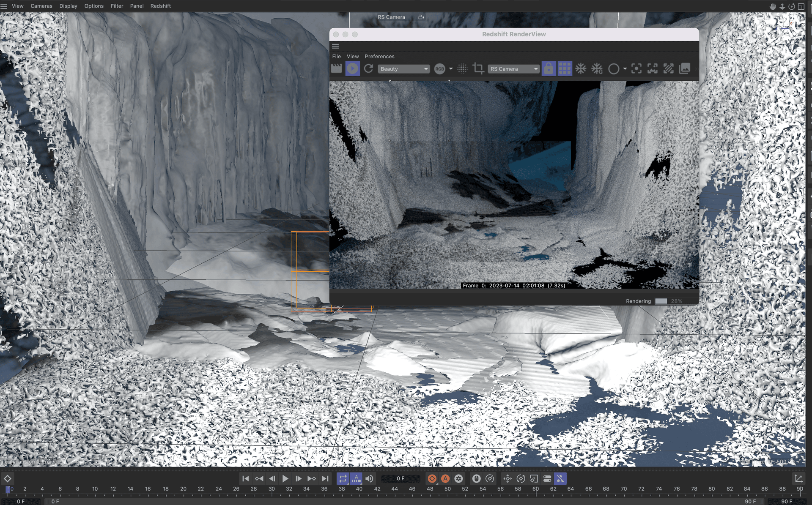Open the Panel menu
812x505 pixels.
pyautogui.click(x=137, y=6)
